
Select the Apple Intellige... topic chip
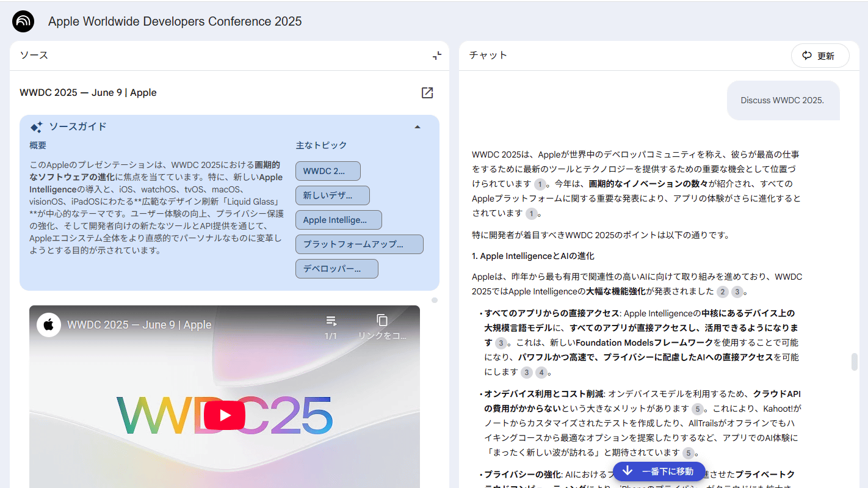pyautogui.click(x=339, y=220)
